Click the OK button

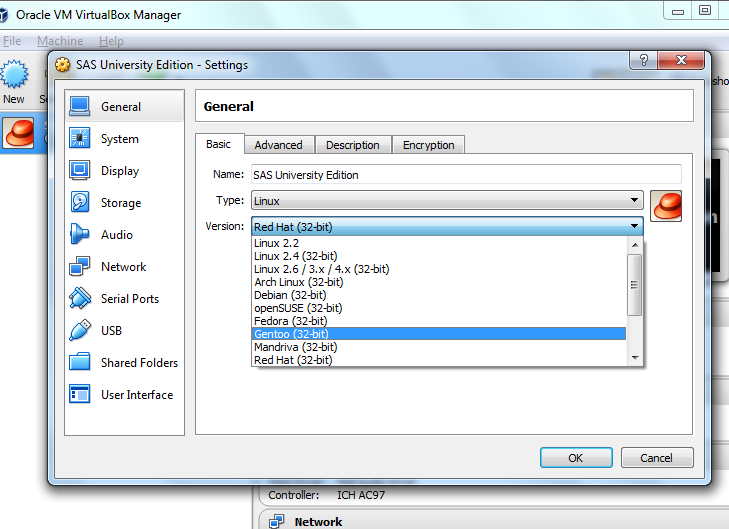click(x=576, y=458)
